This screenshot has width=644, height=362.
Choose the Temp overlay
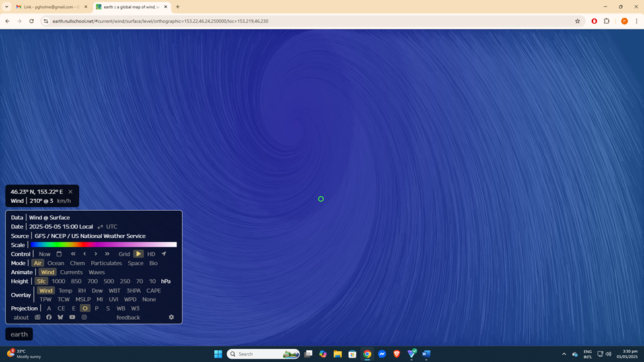65,291
